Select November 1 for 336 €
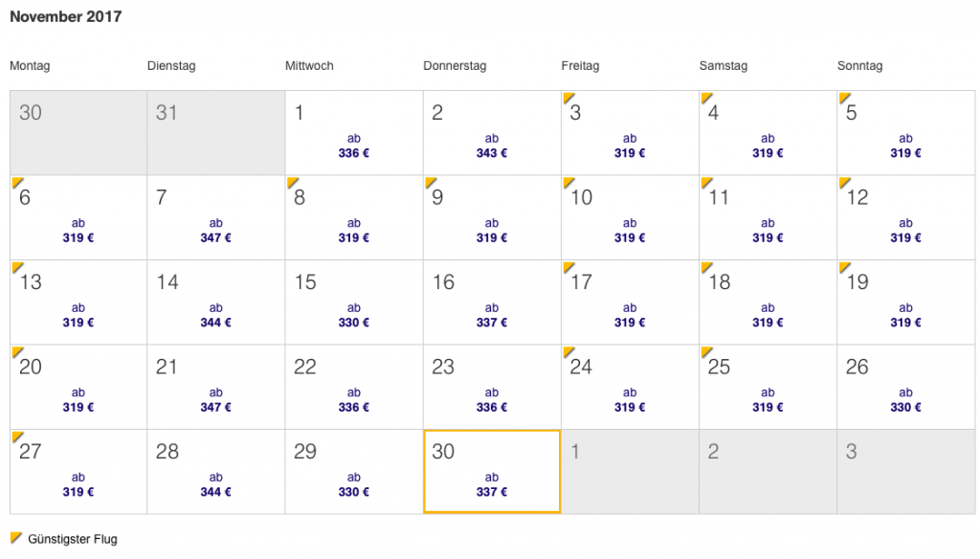Screen dimensions: 980x559 coord(353,133)
